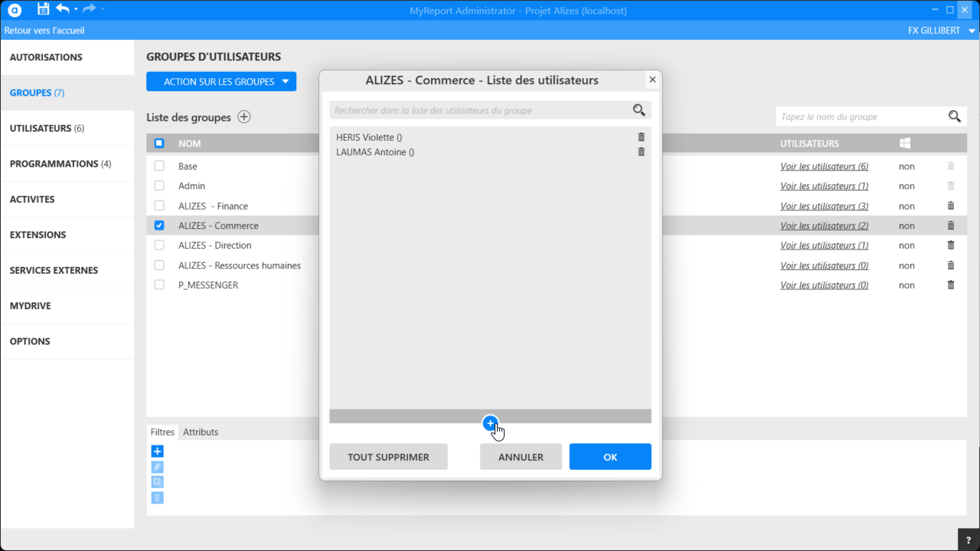The height and width of the screenshot is (551, 980).
Task: Click the help question mark icon
Action: click(x=969, y=540)
